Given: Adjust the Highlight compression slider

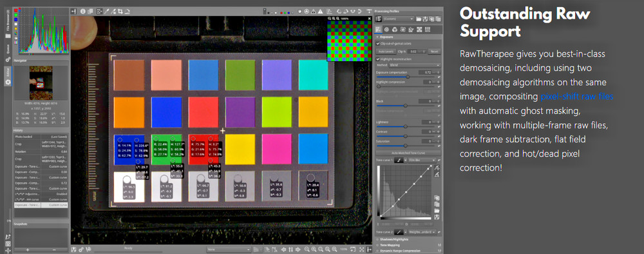Looking at the screenshot, I should click(406, 86).
